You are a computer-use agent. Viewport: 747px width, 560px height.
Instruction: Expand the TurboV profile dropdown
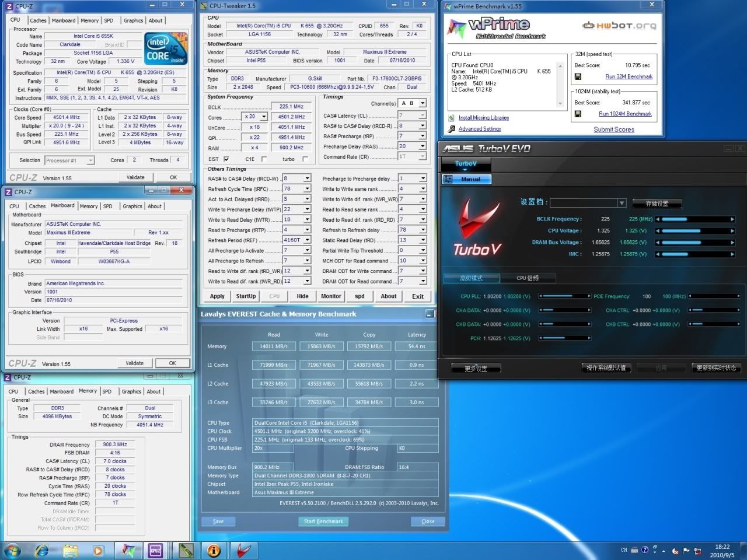coord(622,203)
